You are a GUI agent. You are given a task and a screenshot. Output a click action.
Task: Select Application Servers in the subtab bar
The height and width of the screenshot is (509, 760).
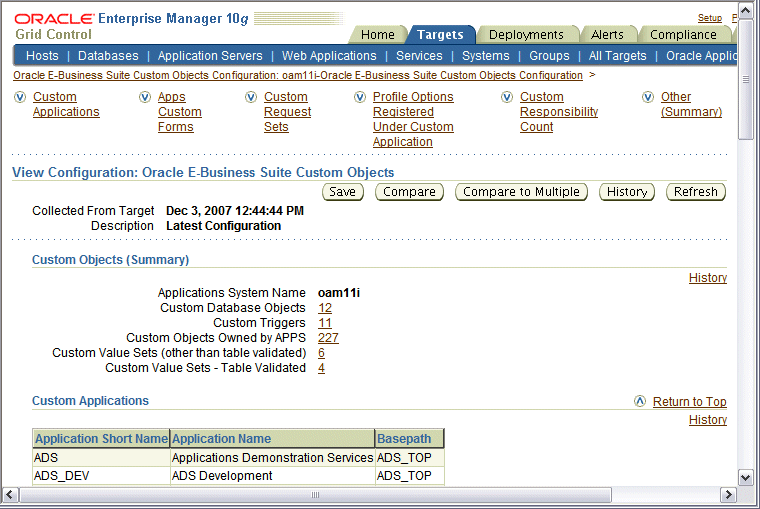tap(210, 56)
